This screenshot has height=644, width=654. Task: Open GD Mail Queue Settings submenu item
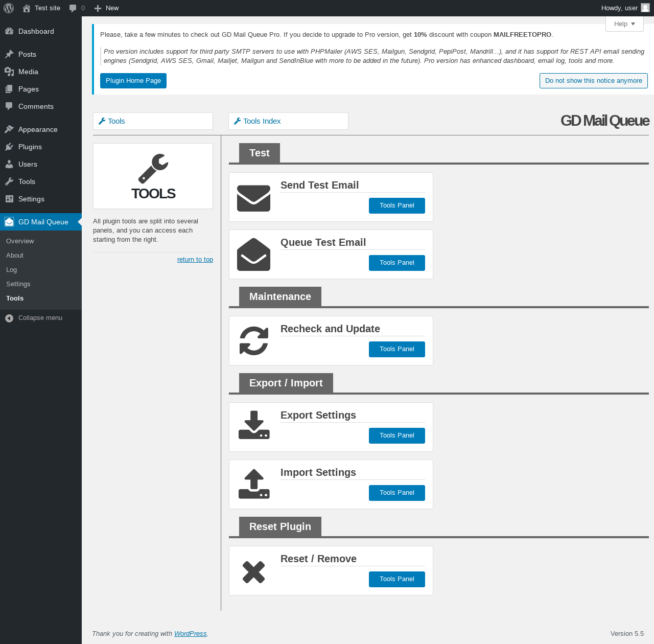[41, 284]
